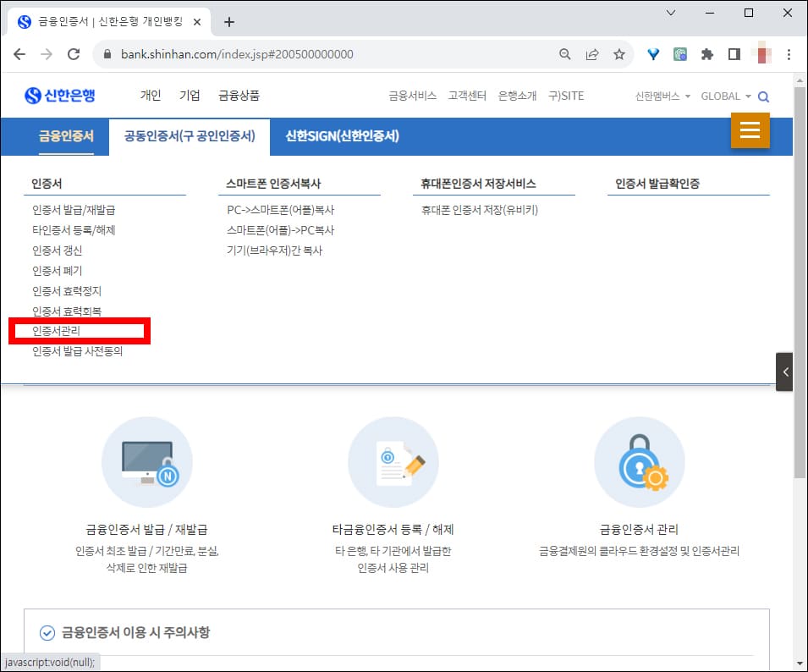Viewport: 808px width, 672px height.
Task: Click the zoom icon in the address bar
Action: [564, 53]
